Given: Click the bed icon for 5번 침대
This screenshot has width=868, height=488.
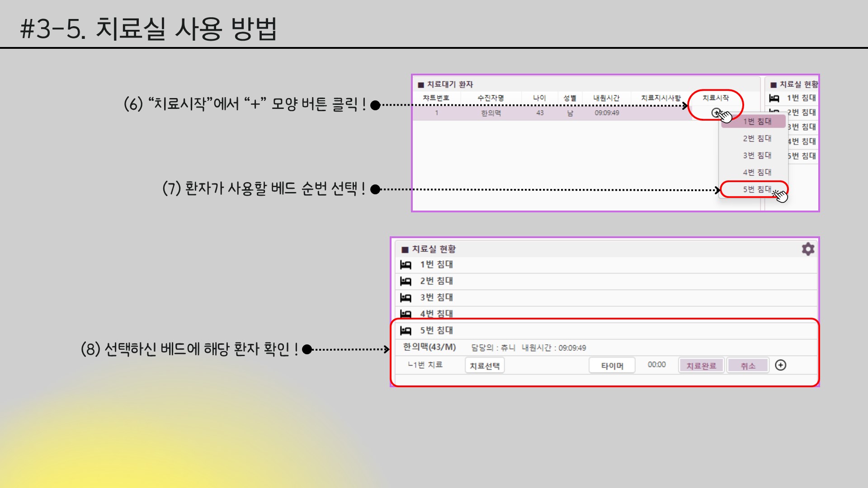Looking at the screenshot, I should [406, 331].
